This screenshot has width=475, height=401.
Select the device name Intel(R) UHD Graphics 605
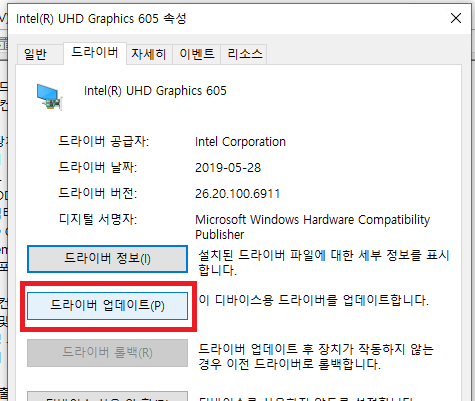pos(155,91)
